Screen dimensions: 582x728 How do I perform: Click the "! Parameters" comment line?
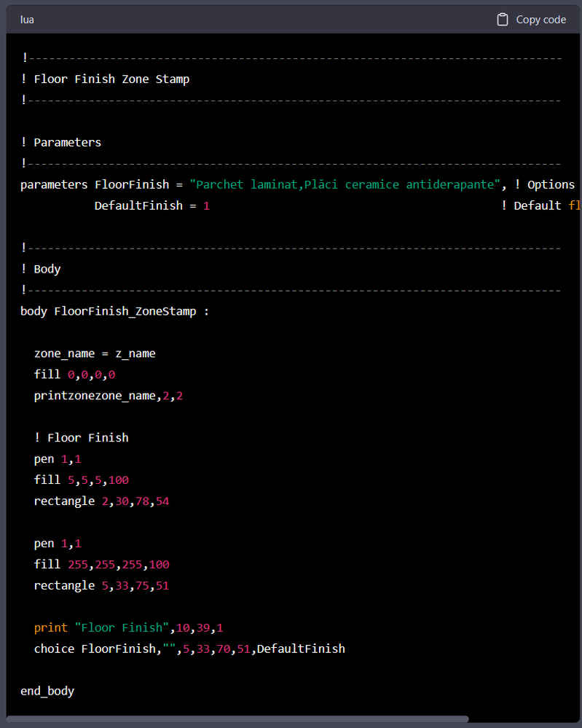coord(61,142)
